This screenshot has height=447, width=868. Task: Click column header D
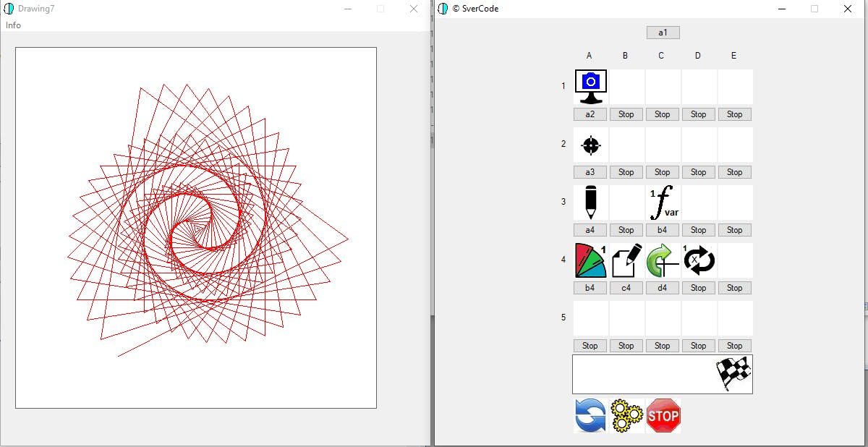pos(698,56)
